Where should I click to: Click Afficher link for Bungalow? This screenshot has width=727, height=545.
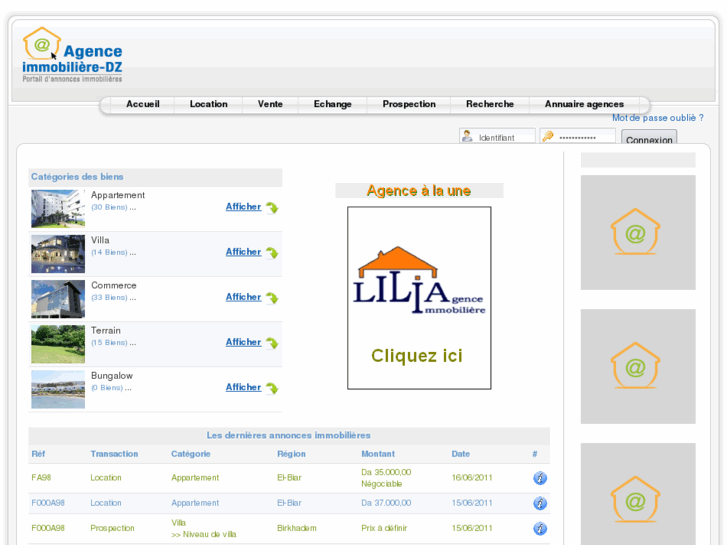coord(243,387)
